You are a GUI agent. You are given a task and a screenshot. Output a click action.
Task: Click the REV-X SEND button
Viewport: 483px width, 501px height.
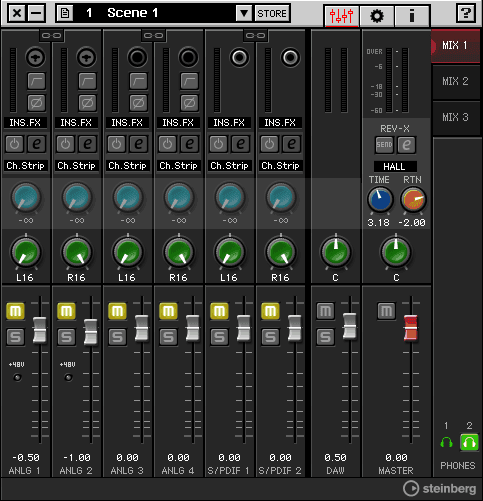click(x=384, y=145)
